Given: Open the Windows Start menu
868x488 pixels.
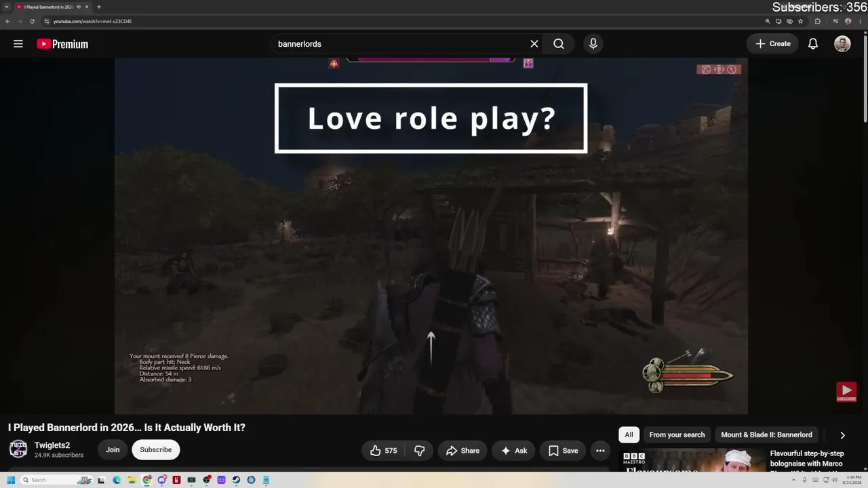Looking at the screenshot, I should [11, 480].
